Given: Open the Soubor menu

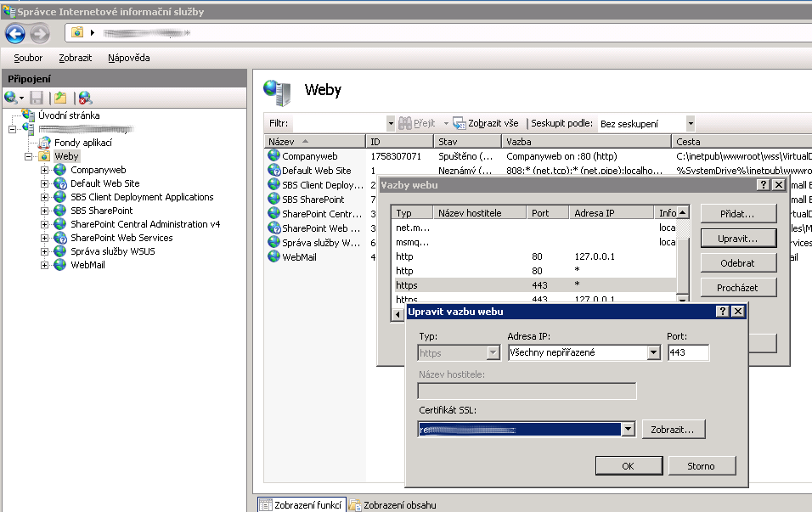Looking at the screenshot, I should (28, 58).
